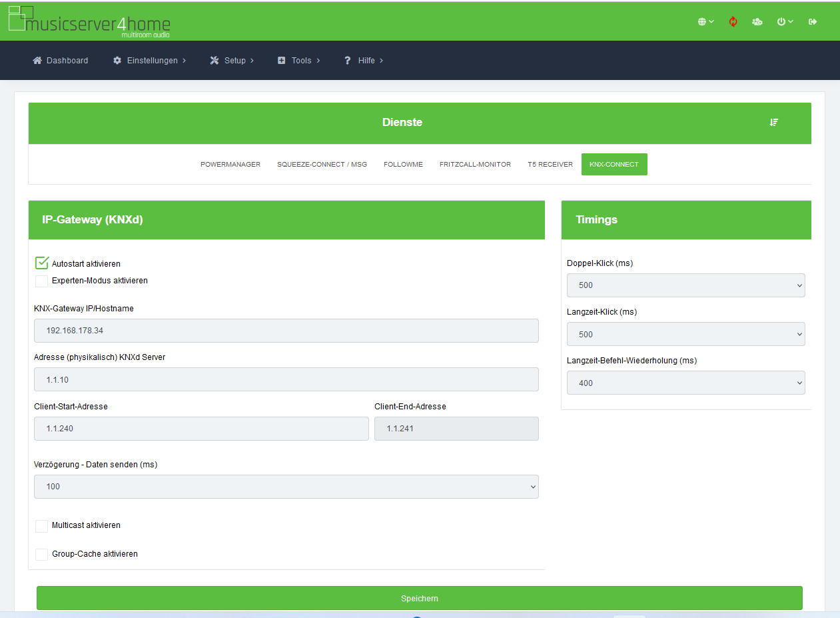Open Verzögerung - Daten senden dropdown
Image resolution: width=840 pixels, height=618 pixels.
tap(286, 487)
